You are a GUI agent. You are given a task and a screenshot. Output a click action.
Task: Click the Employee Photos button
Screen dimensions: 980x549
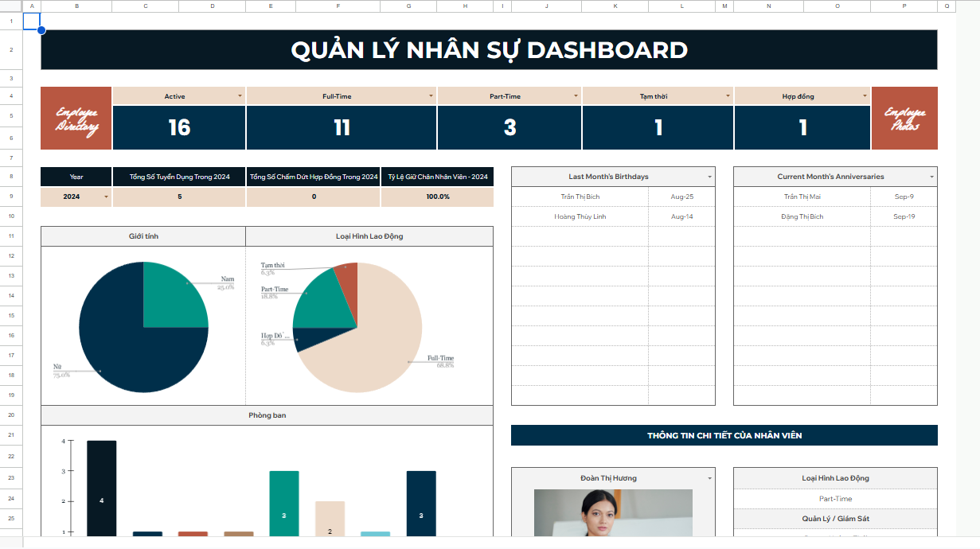(x=904, y=118)
